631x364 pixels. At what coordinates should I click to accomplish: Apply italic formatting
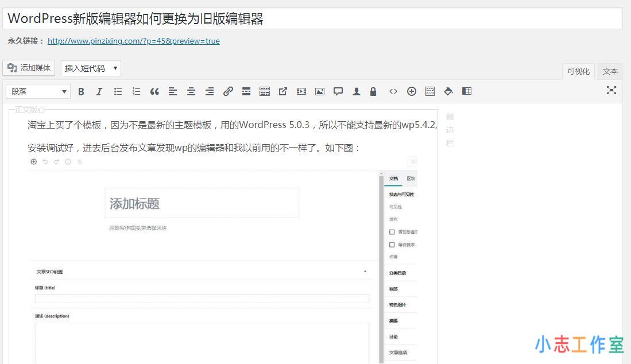click(99, 91)
